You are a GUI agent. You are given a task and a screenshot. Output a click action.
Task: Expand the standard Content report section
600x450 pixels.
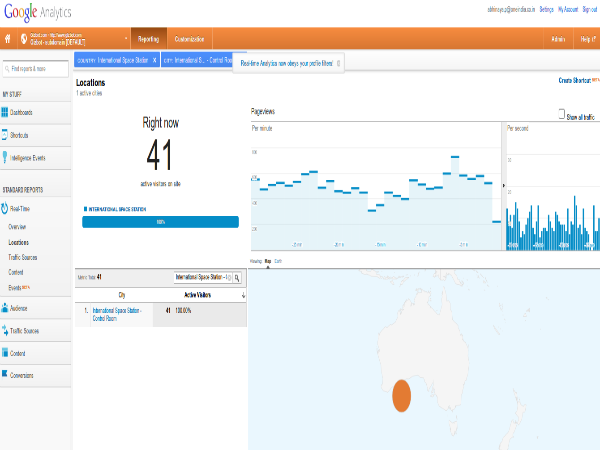tap(18, 353)
